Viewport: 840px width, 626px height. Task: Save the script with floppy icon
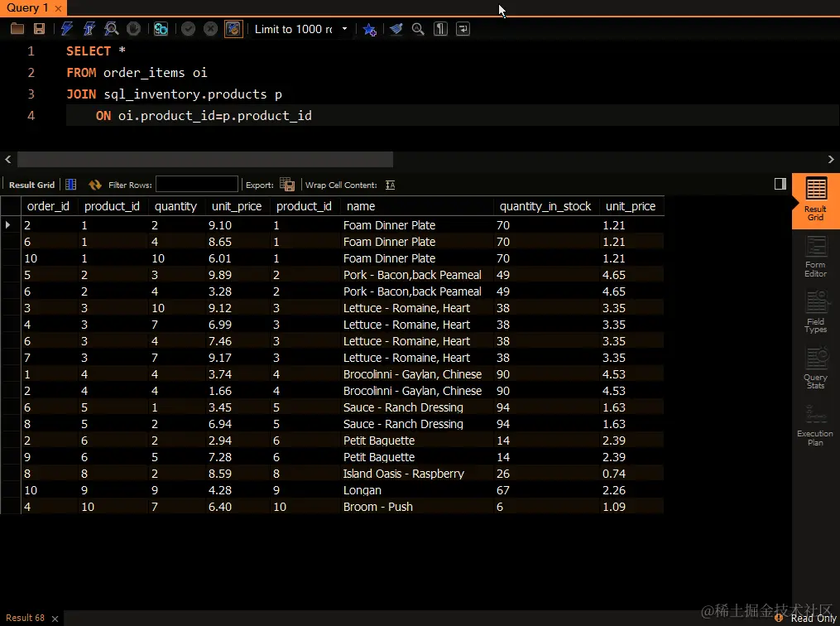coord(39,29)
